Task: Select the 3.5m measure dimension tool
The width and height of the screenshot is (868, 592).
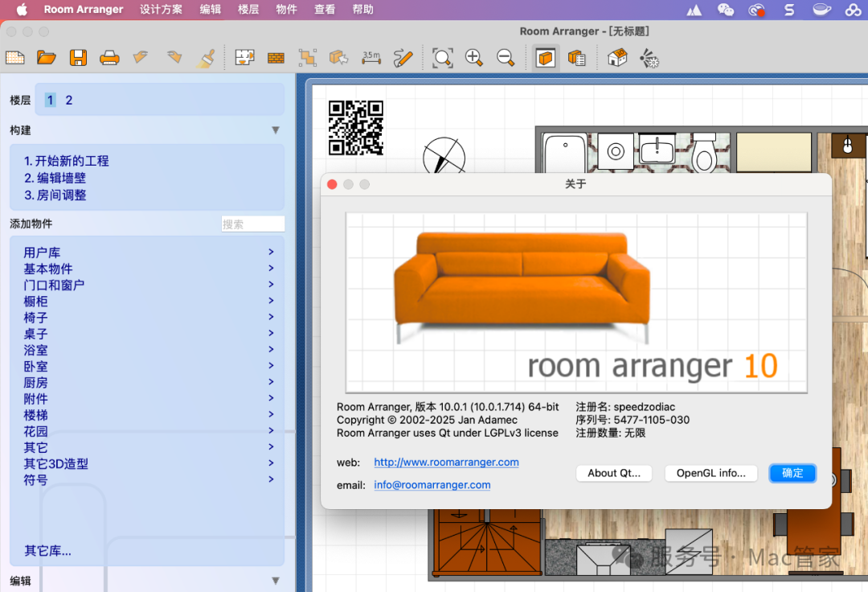Action: coord(371,57)
